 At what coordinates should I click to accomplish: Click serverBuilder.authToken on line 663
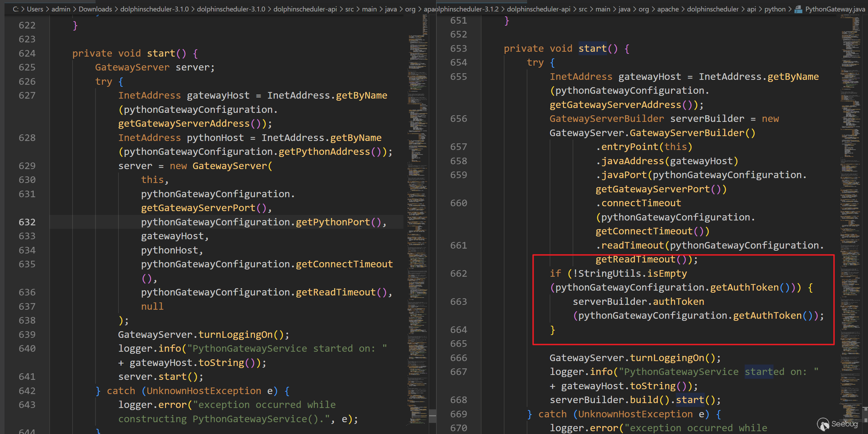(x=638, y=302)
